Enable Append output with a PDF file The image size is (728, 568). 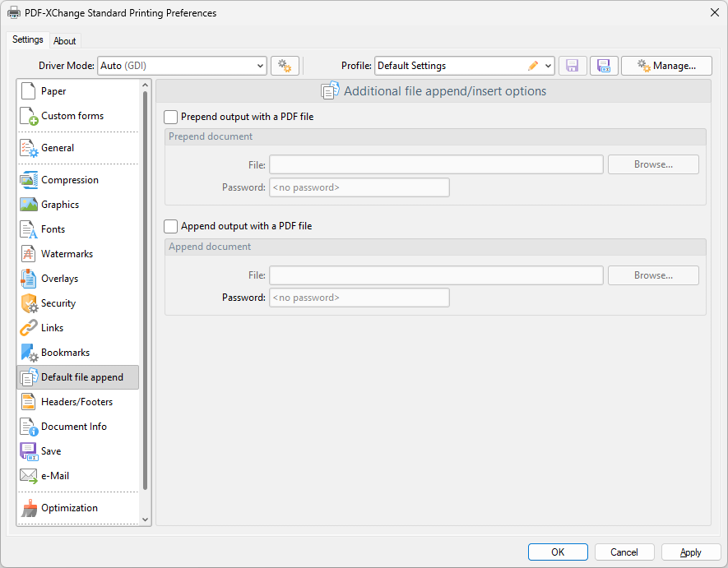[171, 226]
